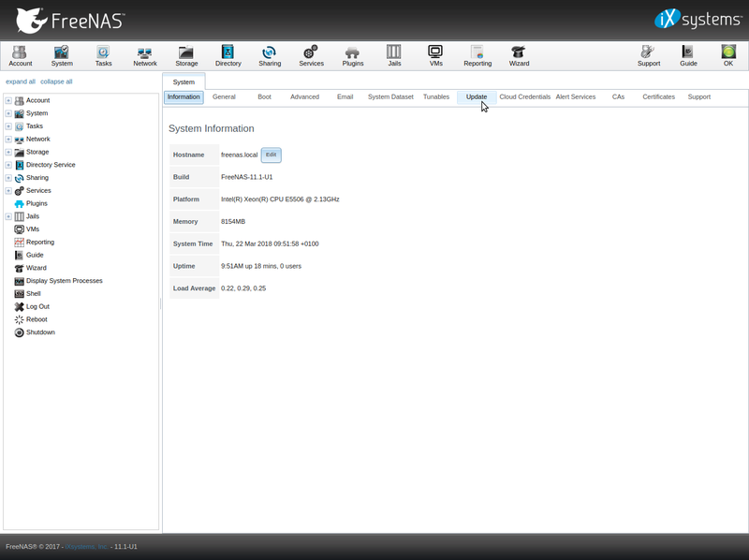Open iXsystems, Inc. footer link
The height and width of the screenshot is (560, 749).
tap(86, 547)
